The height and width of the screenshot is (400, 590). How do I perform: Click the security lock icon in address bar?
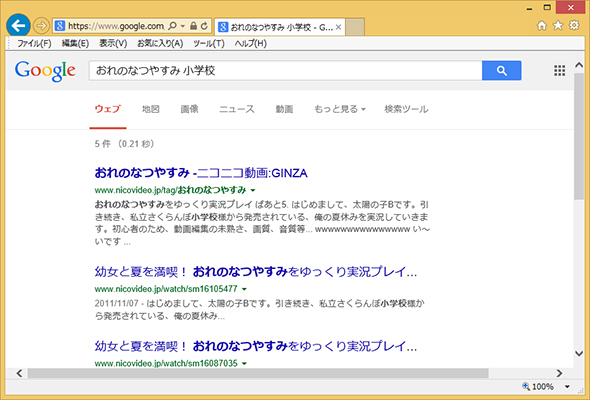(x=193, y=26)
